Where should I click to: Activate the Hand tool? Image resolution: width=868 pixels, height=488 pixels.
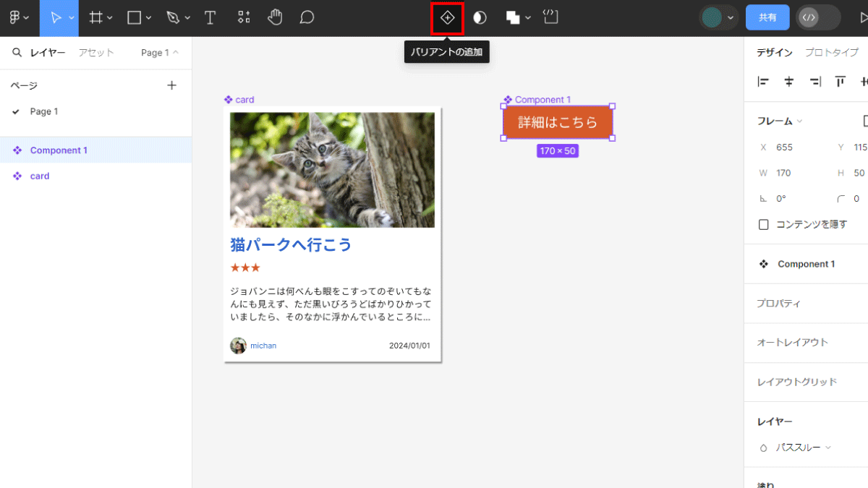click(276, 17)
